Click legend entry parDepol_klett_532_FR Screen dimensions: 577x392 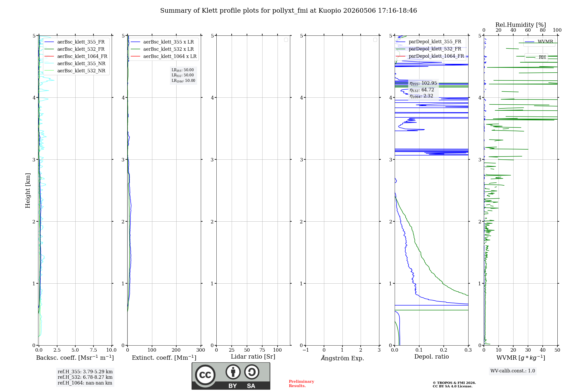pos(429,49)
